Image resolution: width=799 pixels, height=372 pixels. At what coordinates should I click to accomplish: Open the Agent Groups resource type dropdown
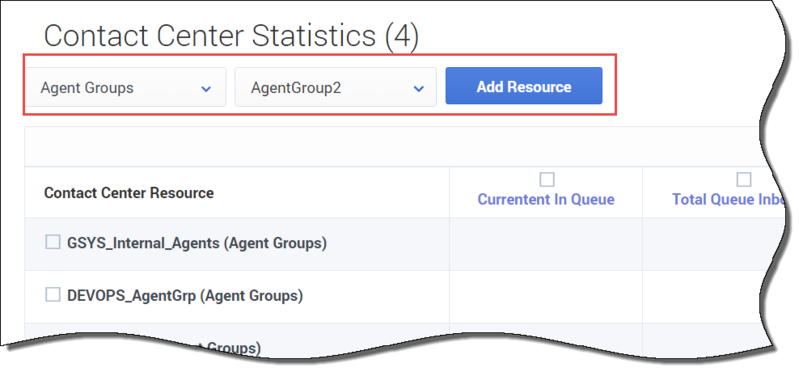click(125, 87)
